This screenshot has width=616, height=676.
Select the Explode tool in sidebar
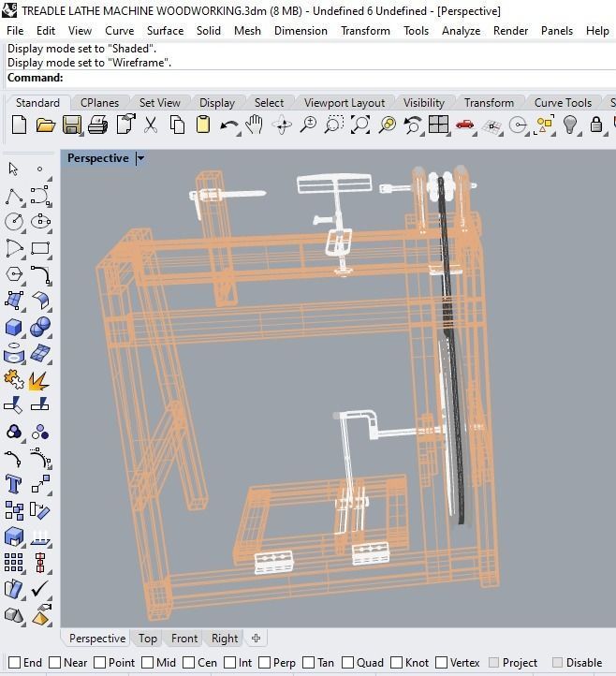[x=39, y=380]
